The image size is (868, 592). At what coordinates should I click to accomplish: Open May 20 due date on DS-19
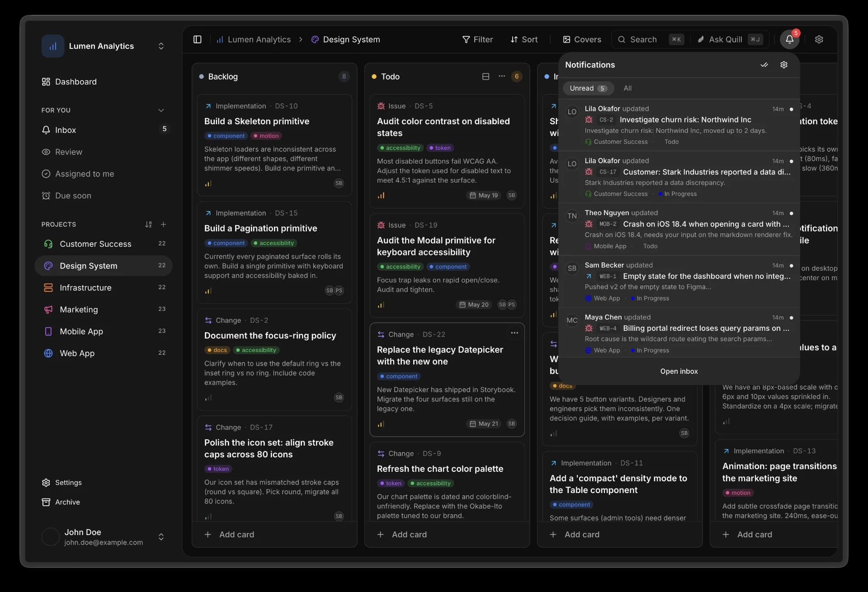(474, 305)
